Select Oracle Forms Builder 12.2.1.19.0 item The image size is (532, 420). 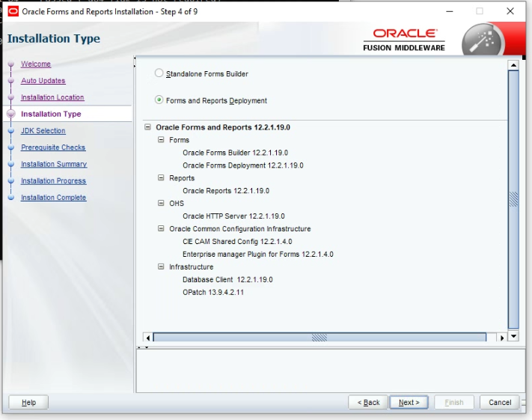click(235, 153)
